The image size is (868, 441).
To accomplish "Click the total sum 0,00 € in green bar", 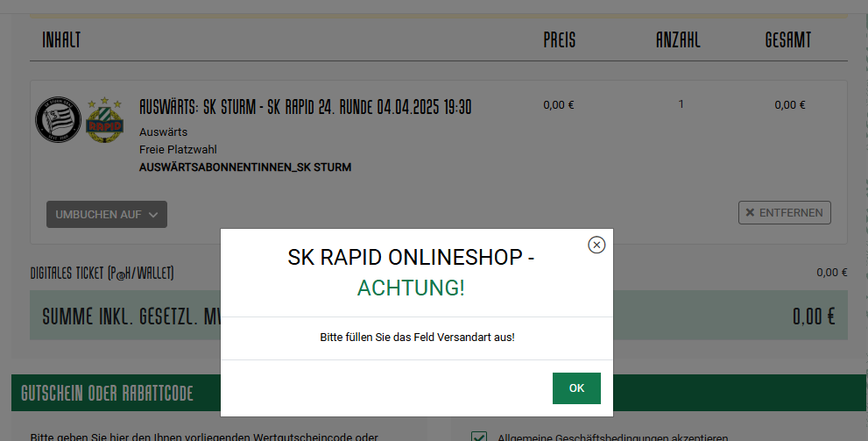I will [814, 317].
